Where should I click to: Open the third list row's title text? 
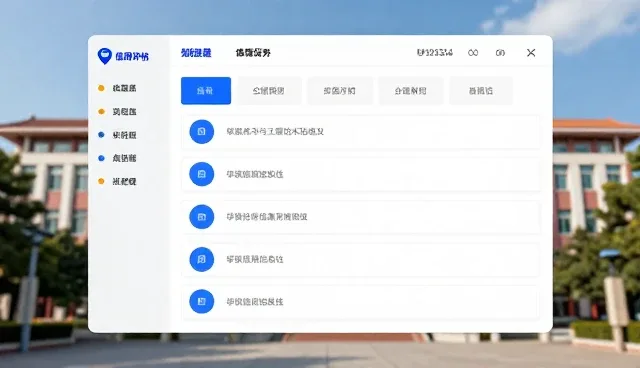click(267, 217)
